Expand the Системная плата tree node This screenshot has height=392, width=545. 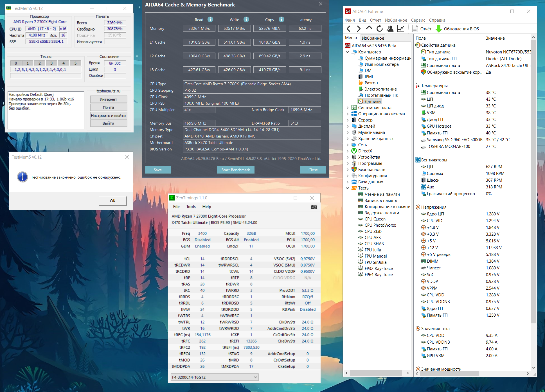348,108
